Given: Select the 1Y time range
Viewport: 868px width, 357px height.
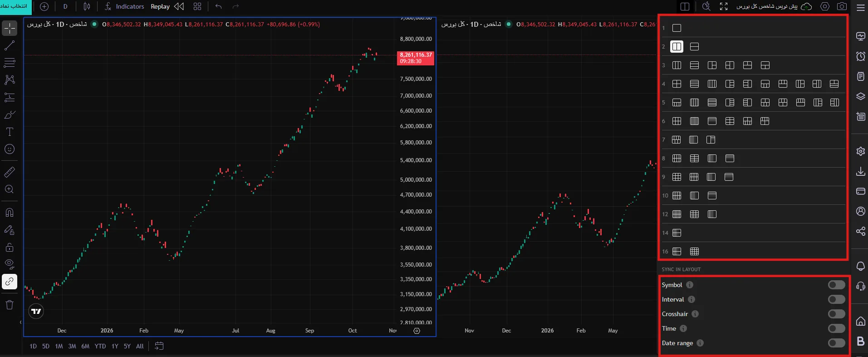Looking at the screenshot, I should point(115,346).
